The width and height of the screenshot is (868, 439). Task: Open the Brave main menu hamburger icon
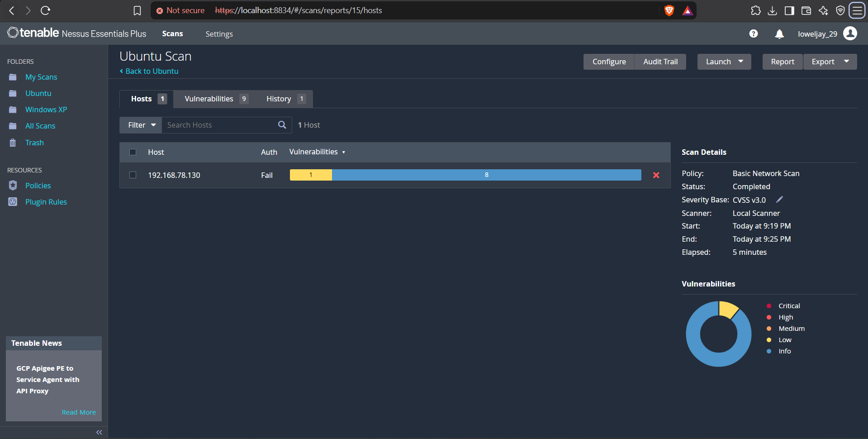click(x=858, y=10)
